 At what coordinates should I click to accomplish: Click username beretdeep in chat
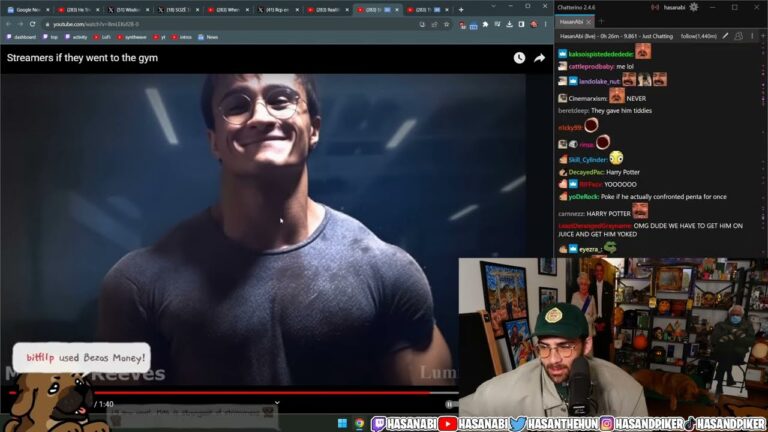(x=573, y=111)
